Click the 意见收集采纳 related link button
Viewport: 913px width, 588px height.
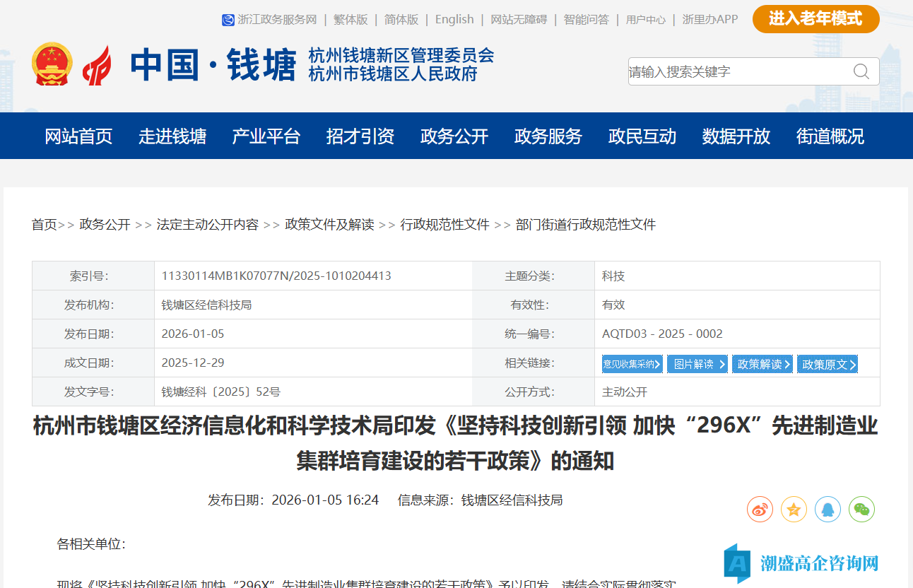click(632, 364)
